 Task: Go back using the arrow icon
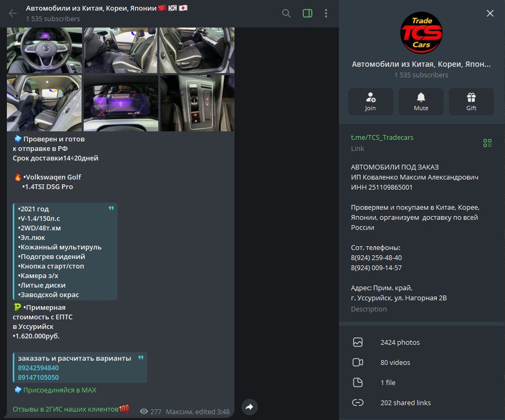13,13
